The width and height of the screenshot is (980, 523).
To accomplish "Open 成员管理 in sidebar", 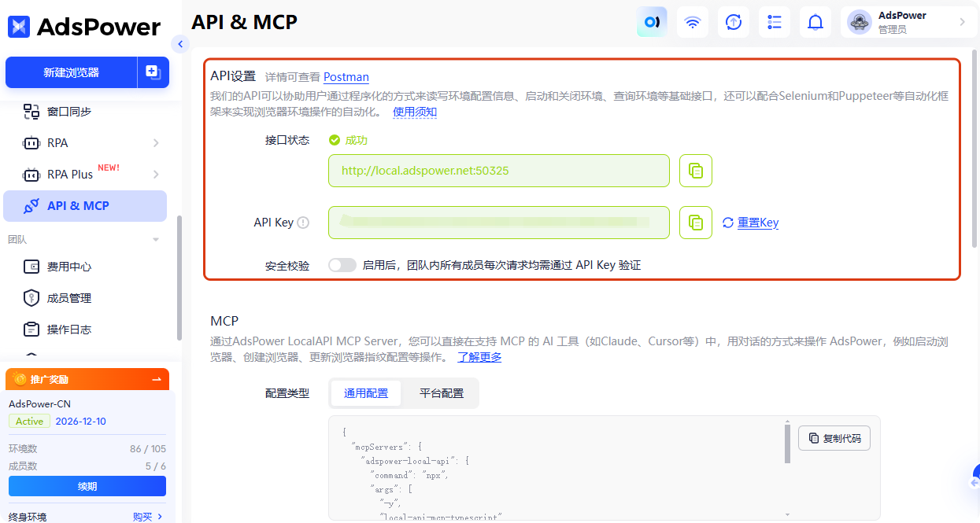I will (85, 298).
